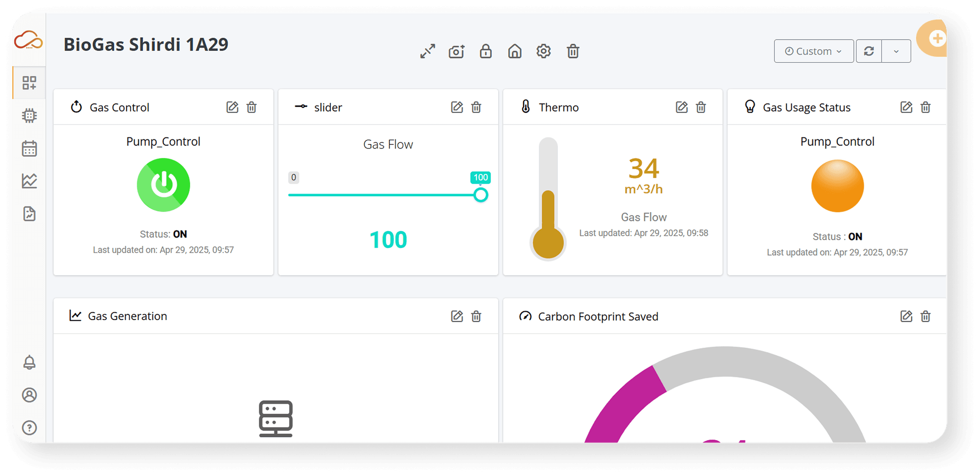Screen dimensions: 980x476
Task: Delete dashboard with top trash icon
Action: [573, 51]
